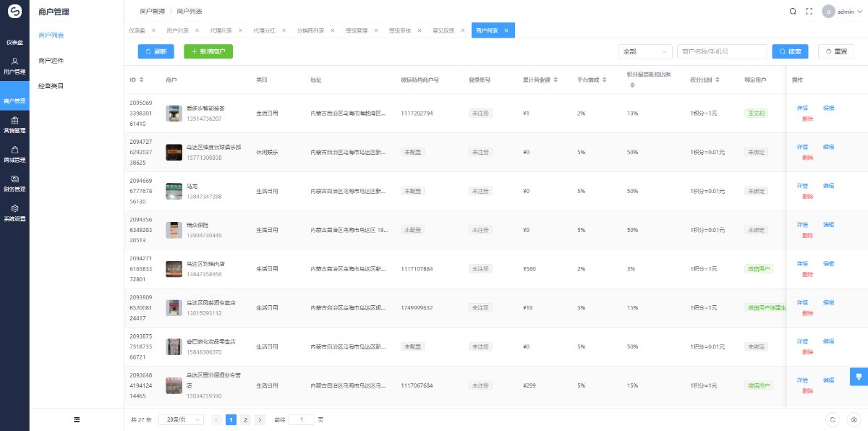868x431 pixels.
Task: Click the admin avatar icon
Action: point(828,12)
